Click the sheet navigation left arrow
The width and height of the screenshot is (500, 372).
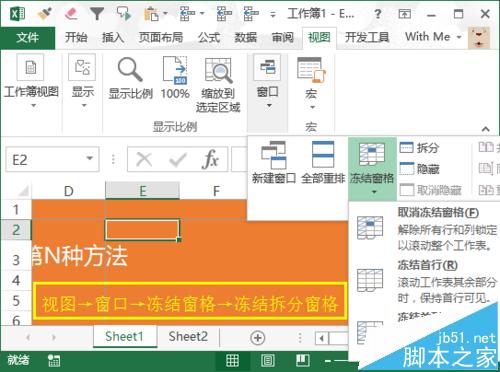(x=28, y=338)
